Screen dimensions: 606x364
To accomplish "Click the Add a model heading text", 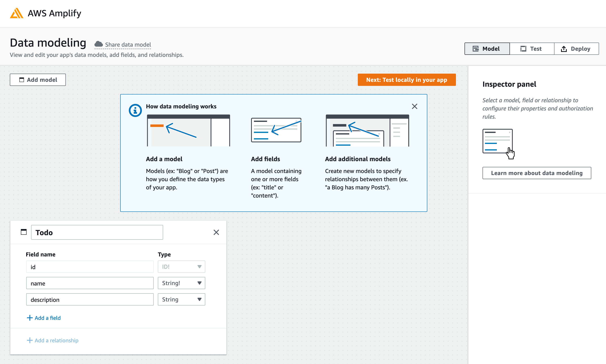I will [x=164, y=159].
